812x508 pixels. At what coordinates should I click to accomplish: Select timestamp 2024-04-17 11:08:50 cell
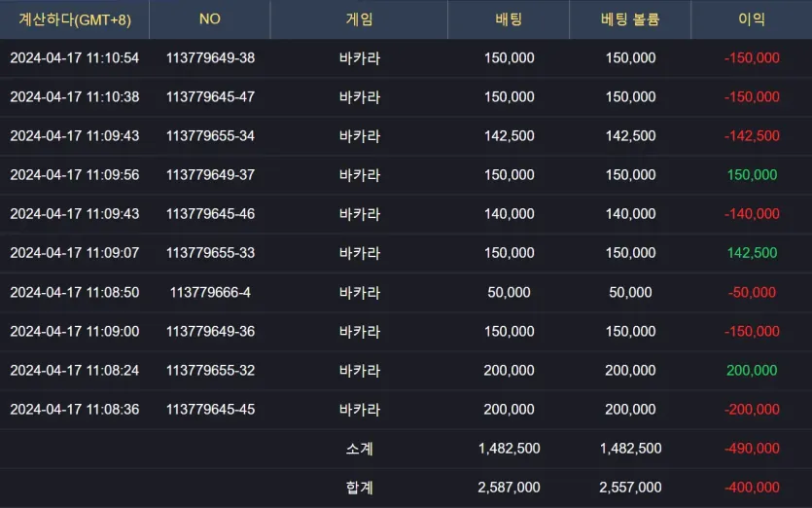[75, 292]
